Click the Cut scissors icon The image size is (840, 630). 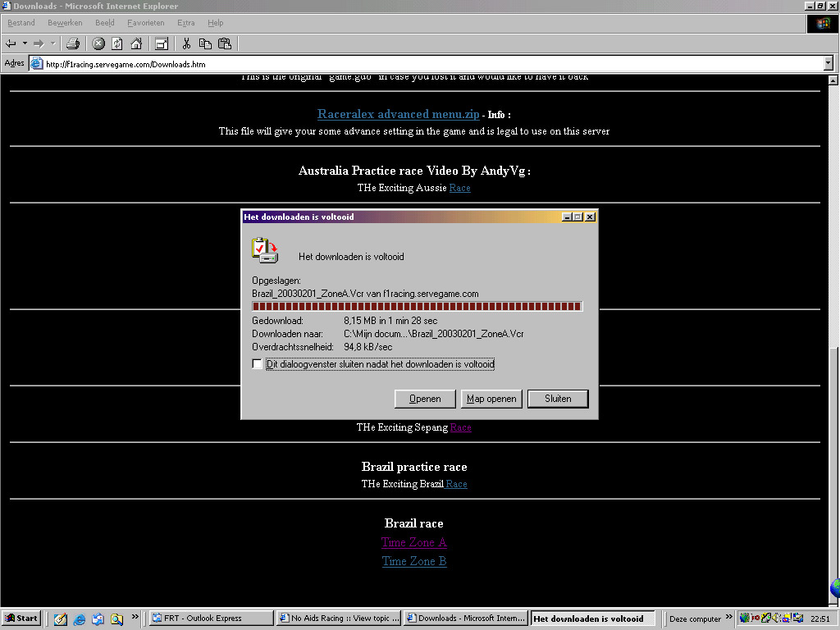tap(187, 43)
